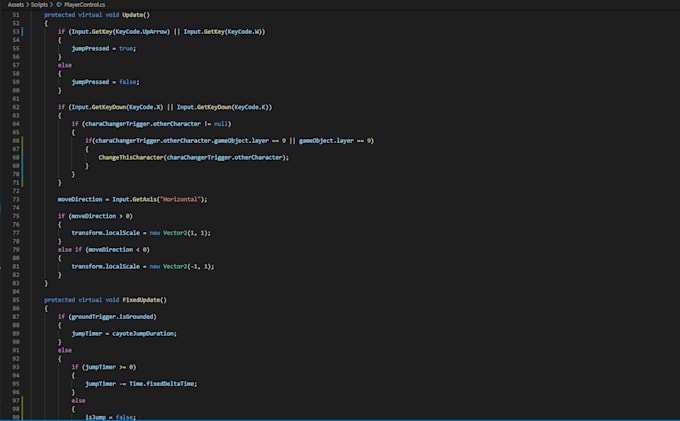Click line number 85 in the gutter
Viewport: 680px width, 421px height.
16,300
